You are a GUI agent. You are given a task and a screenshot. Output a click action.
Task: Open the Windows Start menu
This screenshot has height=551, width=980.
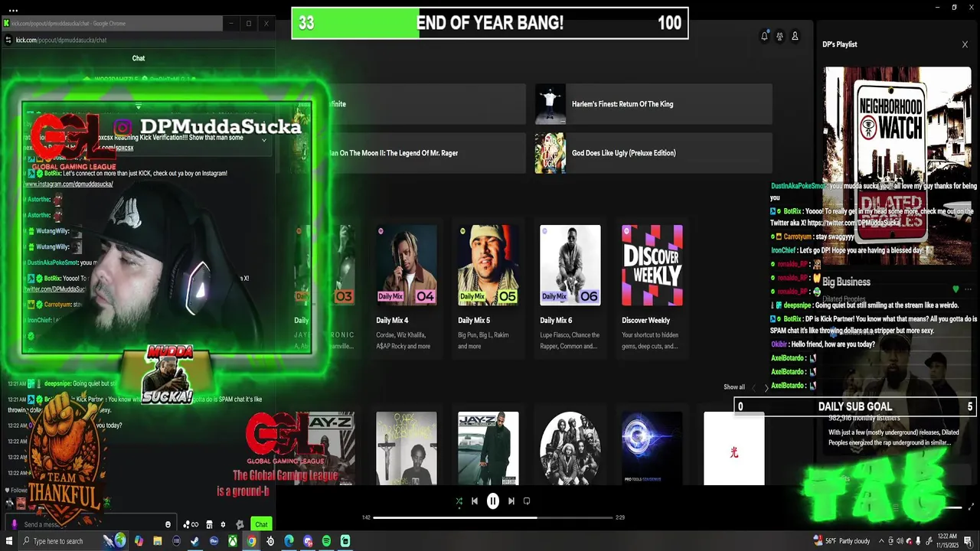[8, 541]
